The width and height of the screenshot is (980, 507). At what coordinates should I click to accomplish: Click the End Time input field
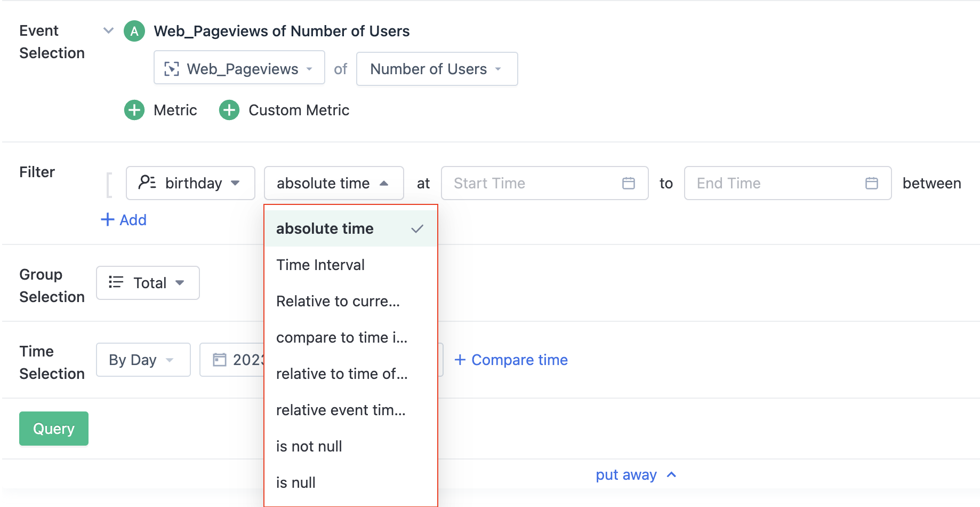tap(777, 184)
